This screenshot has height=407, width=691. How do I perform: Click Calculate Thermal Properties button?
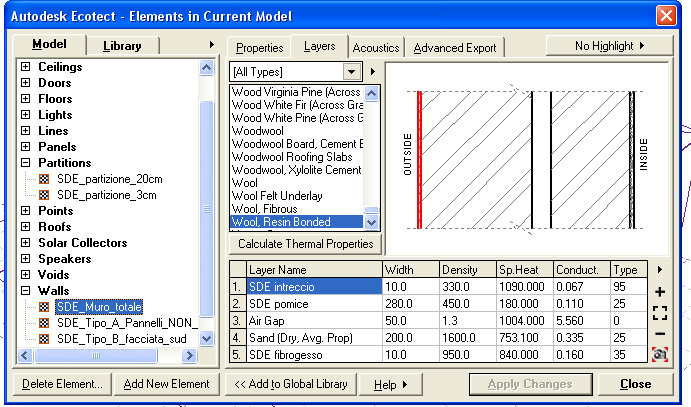coord(305,244)
